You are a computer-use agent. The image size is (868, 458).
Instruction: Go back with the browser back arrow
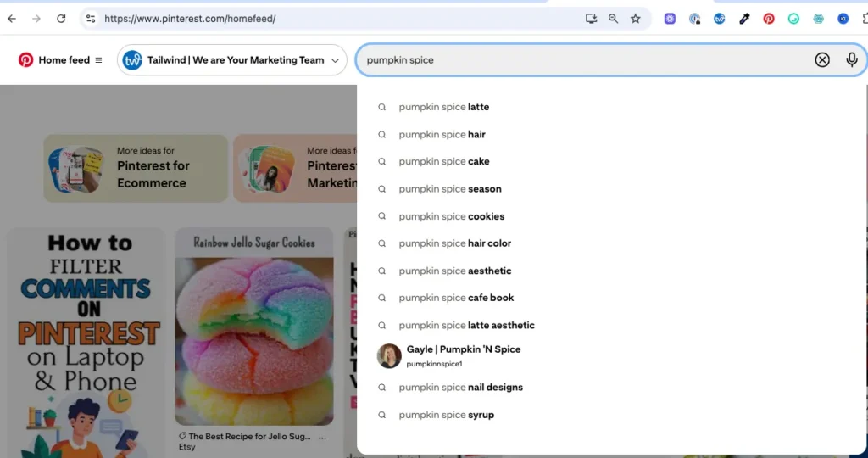[12, 19]
